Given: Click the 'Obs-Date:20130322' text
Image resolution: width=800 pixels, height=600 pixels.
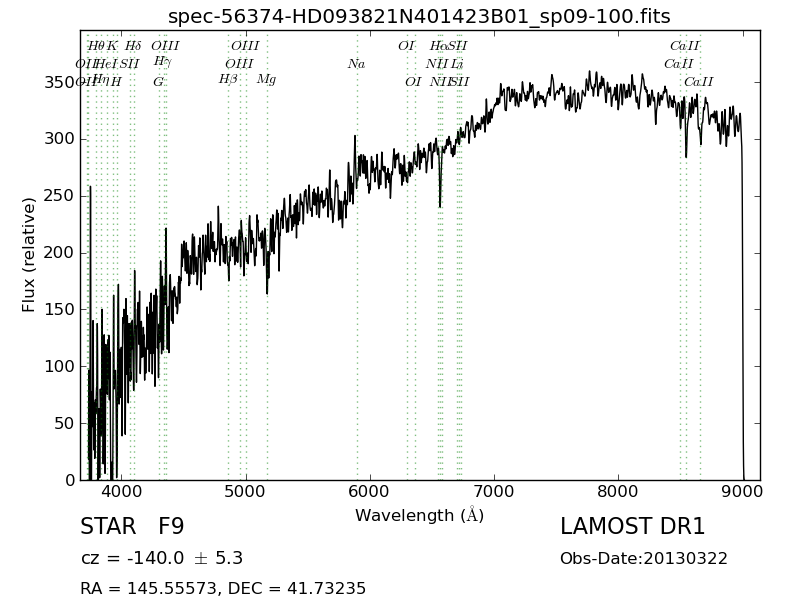Looking at the screenshot, I should point(643,559).
